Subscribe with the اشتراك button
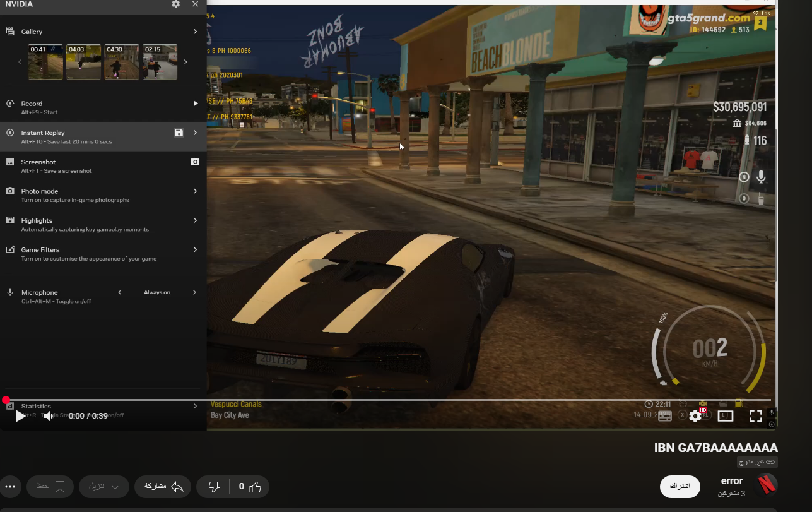 point(680,487)
